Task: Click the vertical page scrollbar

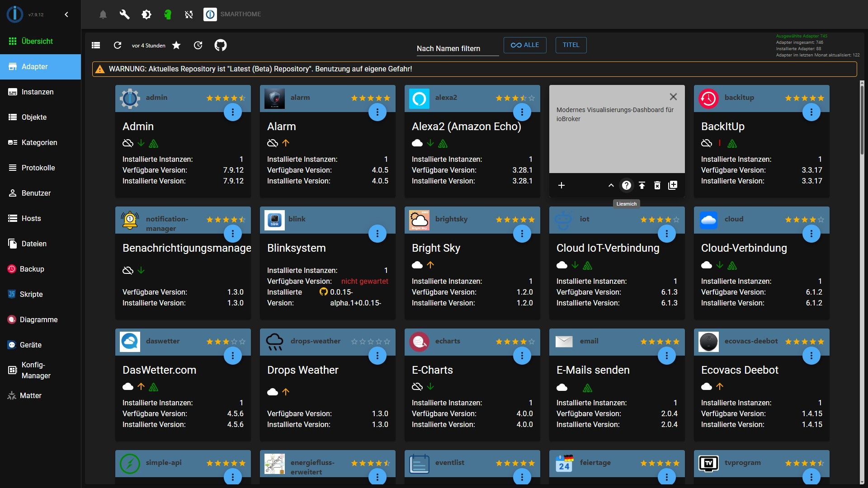Action: point(862,120)
